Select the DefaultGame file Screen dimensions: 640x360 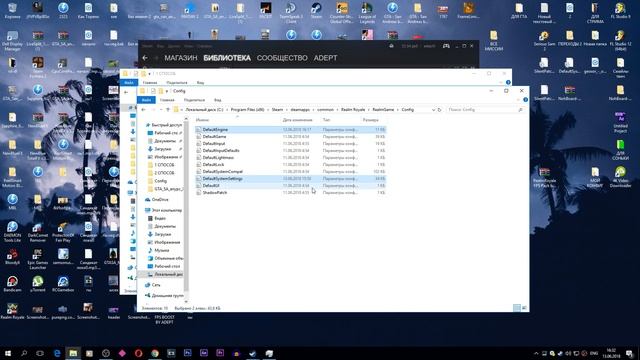click(x=290, y=137)
